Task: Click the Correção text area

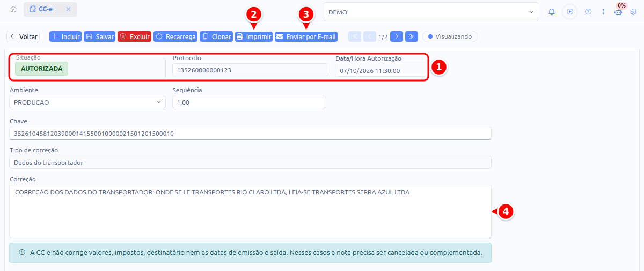Action: (251, 211)
